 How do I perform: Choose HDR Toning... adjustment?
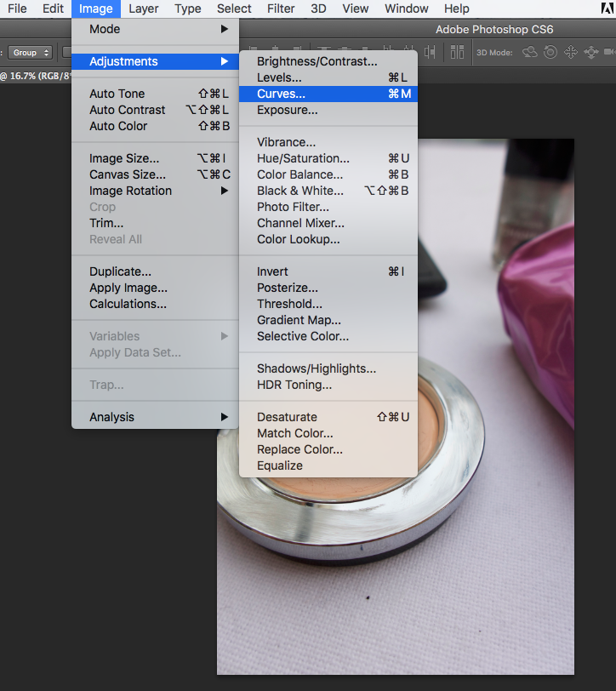(328, 385)
